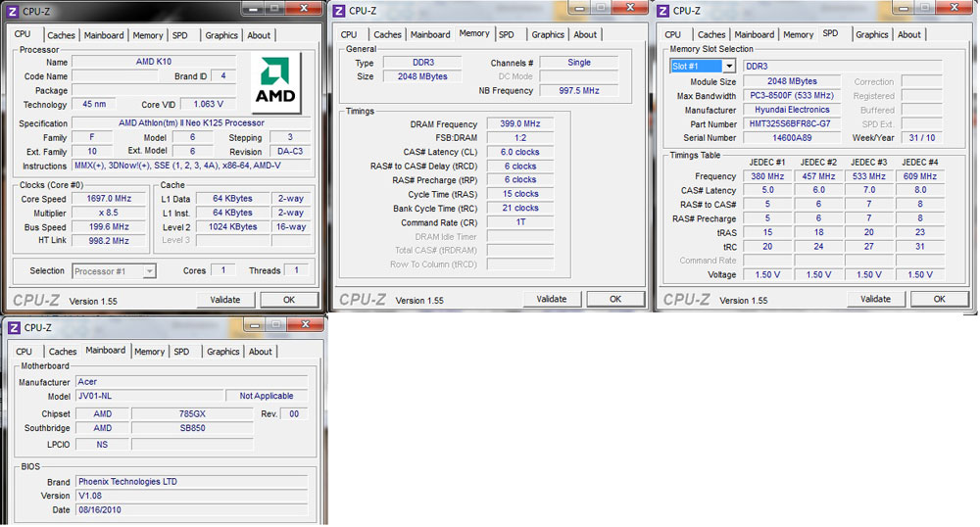Image resolution: width=980 pixels, height=527 pixels.
Task: Click Hyundai Electronics manufacturer field
Action: pos(791,110)
